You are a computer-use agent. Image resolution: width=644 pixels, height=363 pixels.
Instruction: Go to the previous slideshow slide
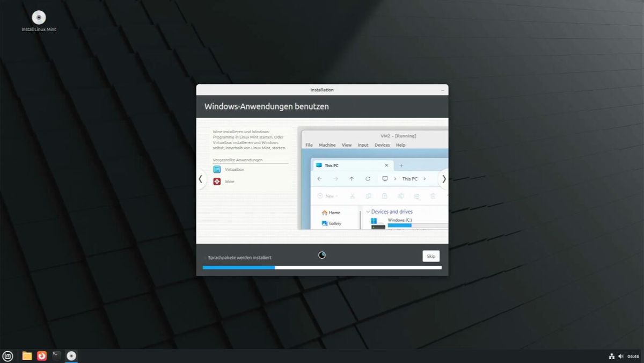coord(200,179)
